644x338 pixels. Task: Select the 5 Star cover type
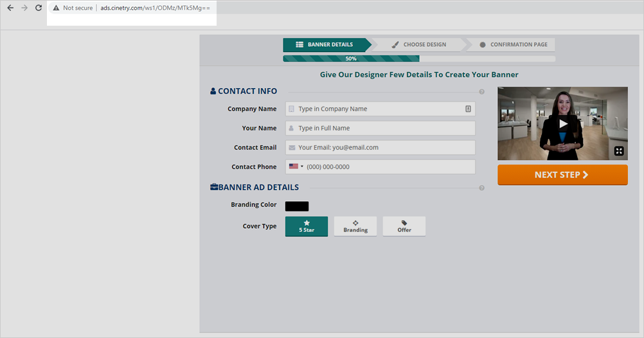[307, 226]
